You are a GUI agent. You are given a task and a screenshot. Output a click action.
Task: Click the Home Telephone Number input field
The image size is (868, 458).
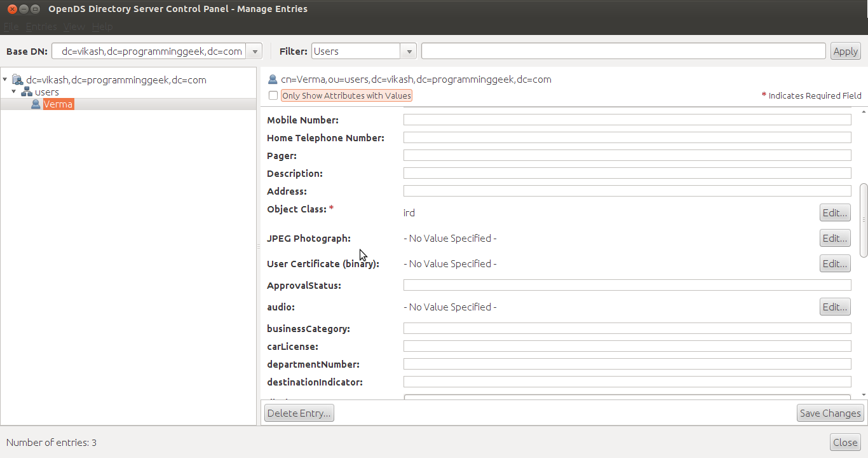click(627, 137)
